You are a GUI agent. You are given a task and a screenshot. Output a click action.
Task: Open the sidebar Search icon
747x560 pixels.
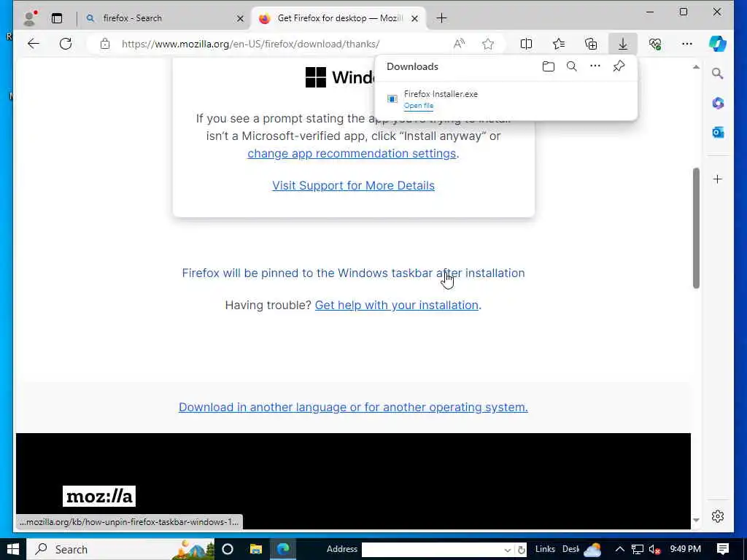coord(718,74)
